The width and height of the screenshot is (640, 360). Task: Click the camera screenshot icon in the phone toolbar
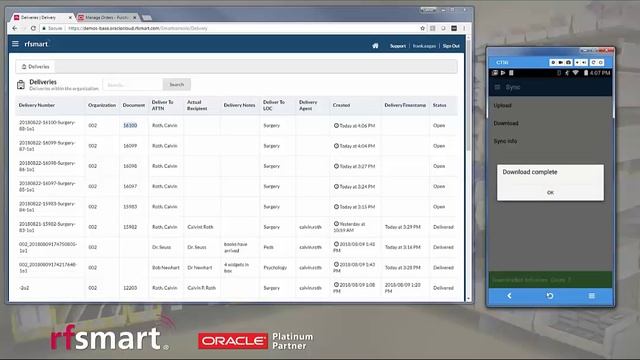pos(568,62)
